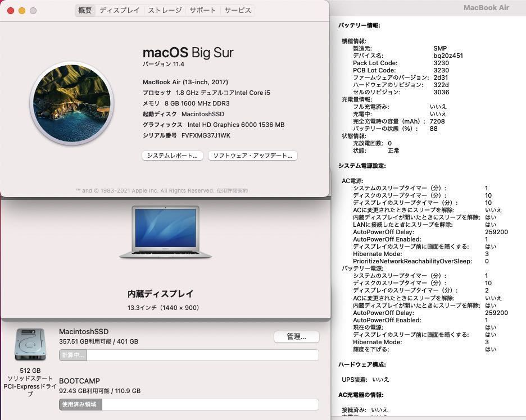This screenshot has height=420, width=526.
Task: Click the SSD drive icon
Action: 30,345
